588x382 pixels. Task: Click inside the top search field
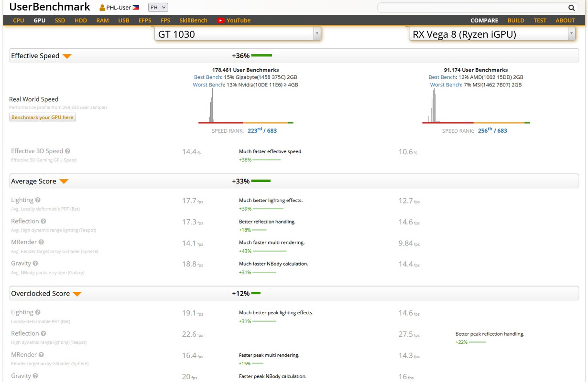(x=471, y=8)
